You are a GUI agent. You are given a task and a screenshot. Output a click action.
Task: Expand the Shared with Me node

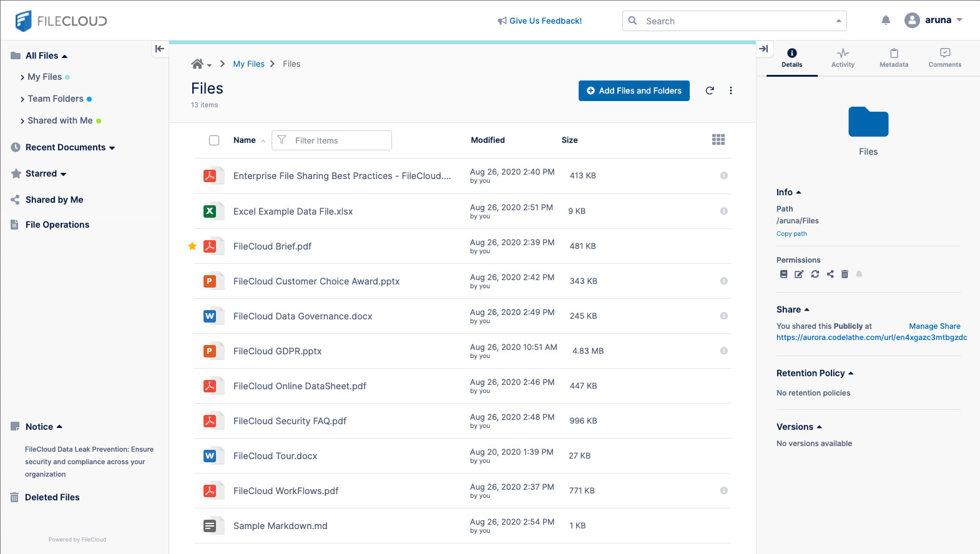(22, 121)
